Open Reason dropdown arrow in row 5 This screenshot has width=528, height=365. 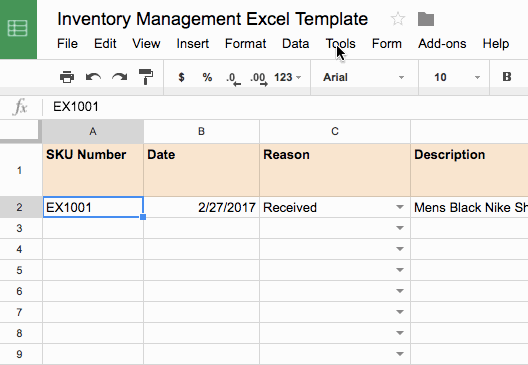pos(400,270)
